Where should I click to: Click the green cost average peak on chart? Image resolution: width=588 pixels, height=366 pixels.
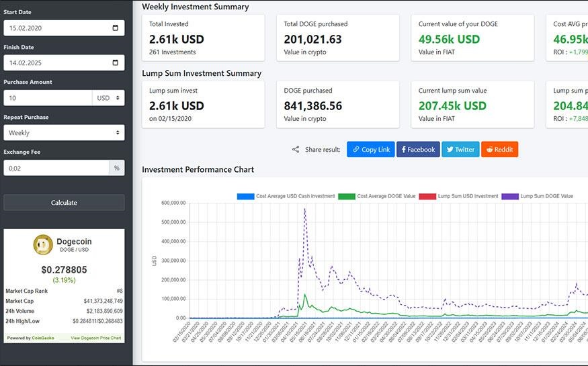point(305,295)
